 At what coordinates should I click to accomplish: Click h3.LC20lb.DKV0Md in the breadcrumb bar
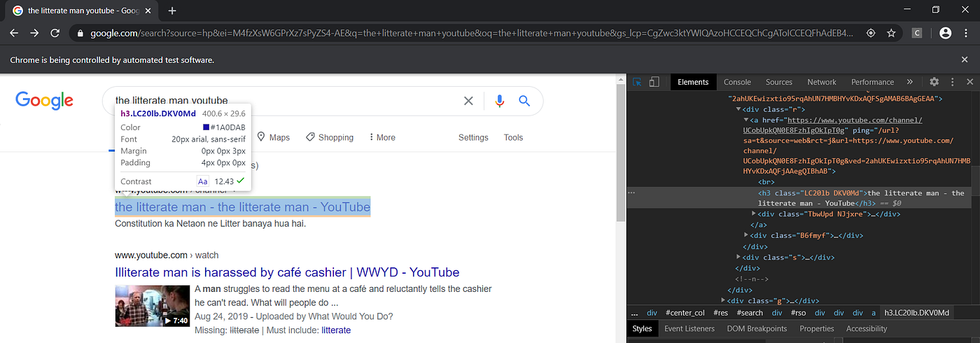(x=916, y=313)
